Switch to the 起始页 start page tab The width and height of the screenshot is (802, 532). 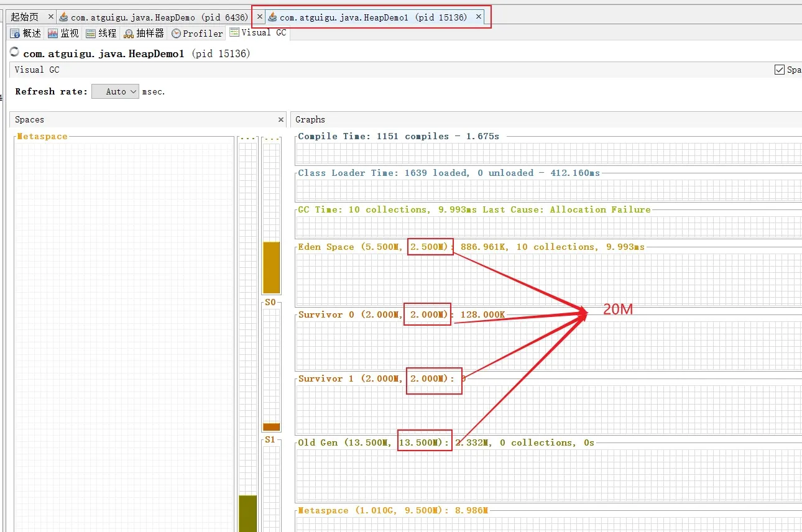pyautogui.click(x=25, y=17)
